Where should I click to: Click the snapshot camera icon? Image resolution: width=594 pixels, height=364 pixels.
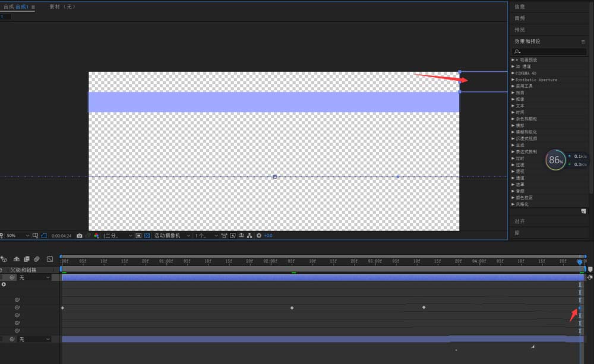coord(79,236)
